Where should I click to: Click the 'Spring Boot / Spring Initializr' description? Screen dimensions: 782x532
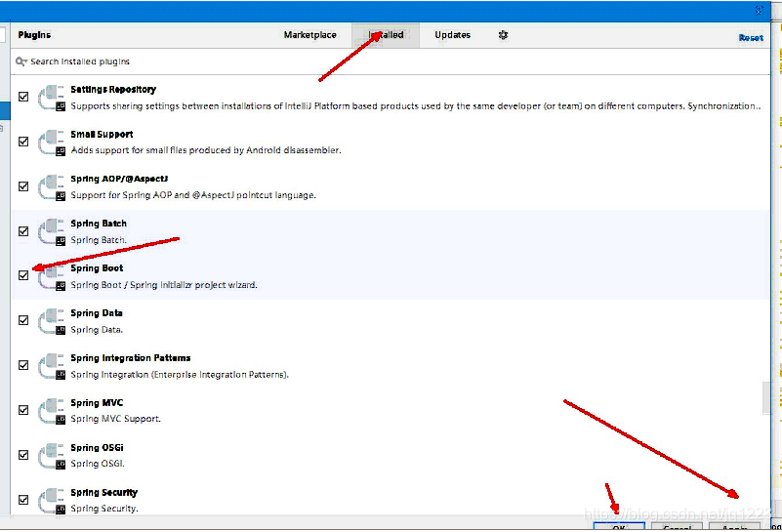(164, 285)
